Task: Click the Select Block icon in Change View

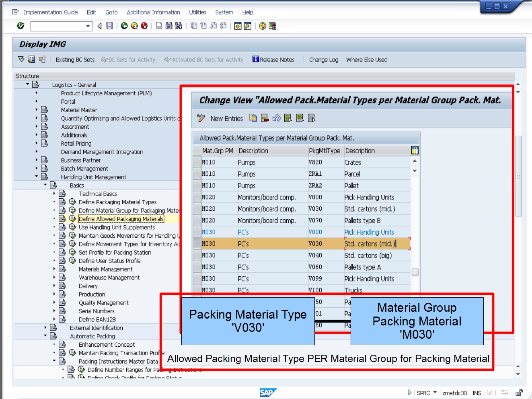Action: (x=300, y=118)
